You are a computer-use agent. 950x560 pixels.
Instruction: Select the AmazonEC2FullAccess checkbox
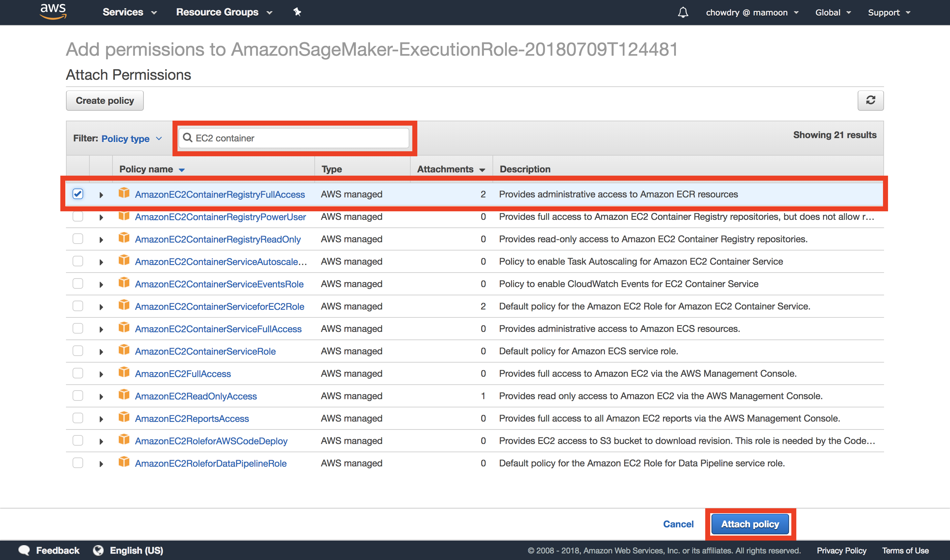coord(78,373)
